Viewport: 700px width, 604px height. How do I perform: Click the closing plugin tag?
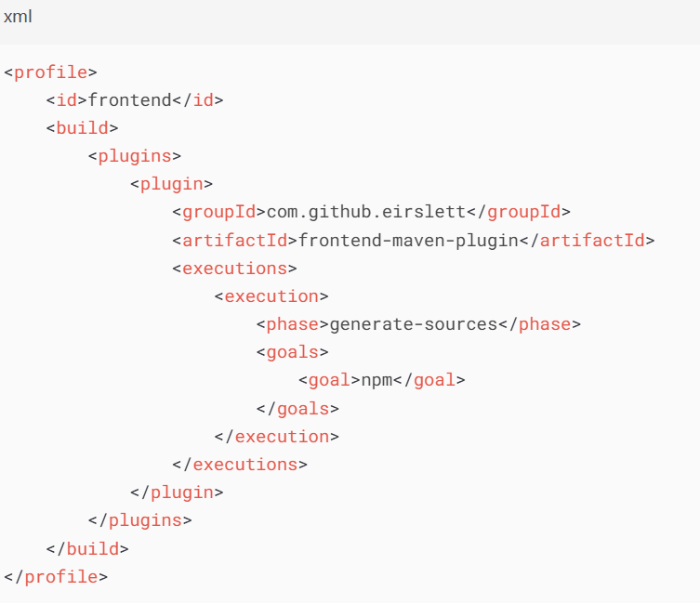pyautogui.click(x=177, y=492)
